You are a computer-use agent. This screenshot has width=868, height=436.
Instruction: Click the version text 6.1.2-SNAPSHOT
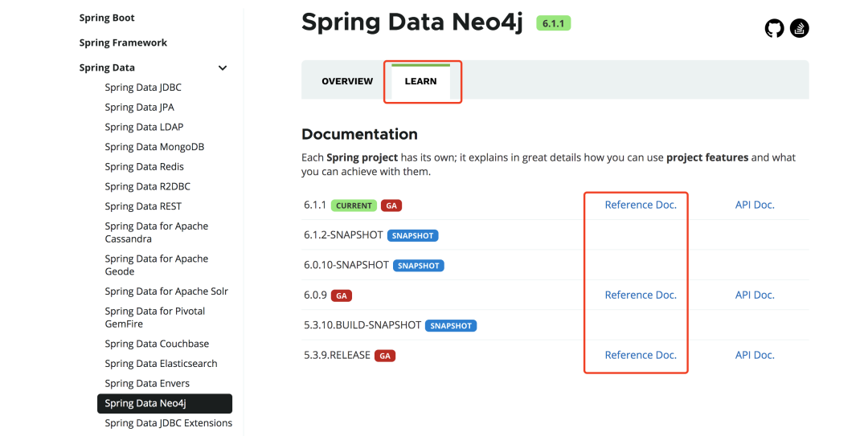tap(343, 235)
